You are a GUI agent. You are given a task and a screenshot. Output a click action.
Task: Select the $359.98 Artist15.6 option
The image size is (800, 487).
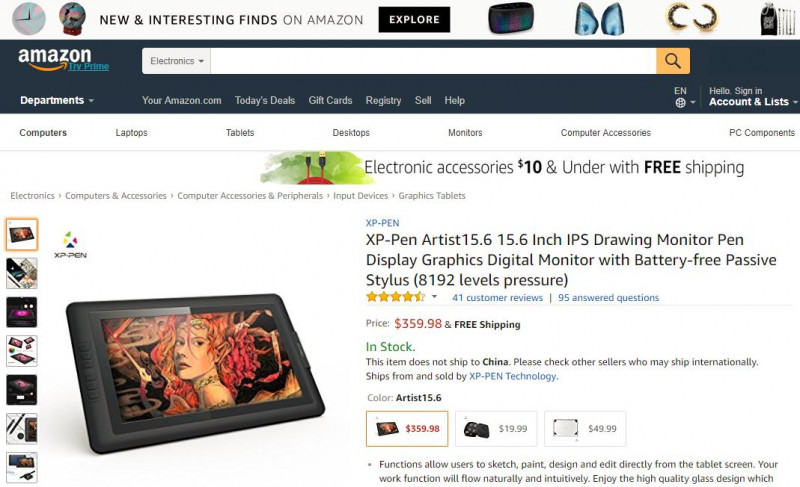coord(407,429)
